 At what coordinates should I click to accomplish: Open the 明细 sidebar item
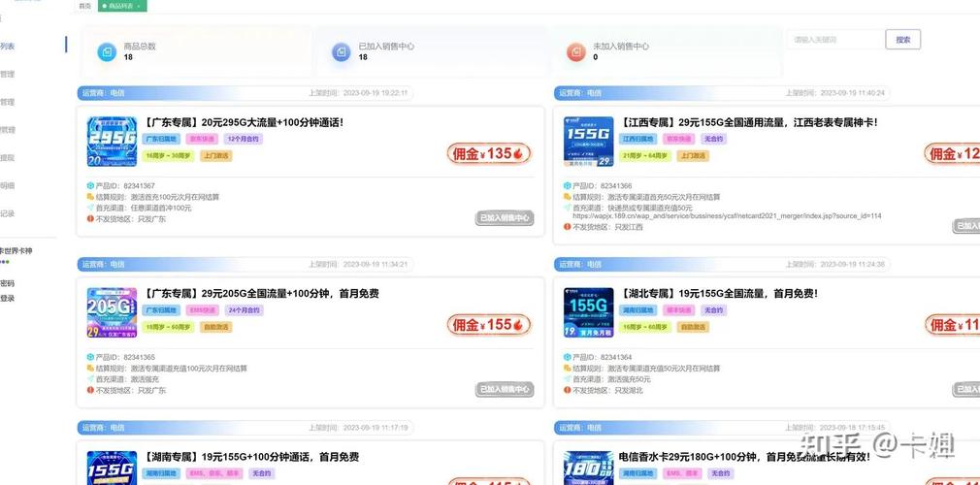point(7,185)
